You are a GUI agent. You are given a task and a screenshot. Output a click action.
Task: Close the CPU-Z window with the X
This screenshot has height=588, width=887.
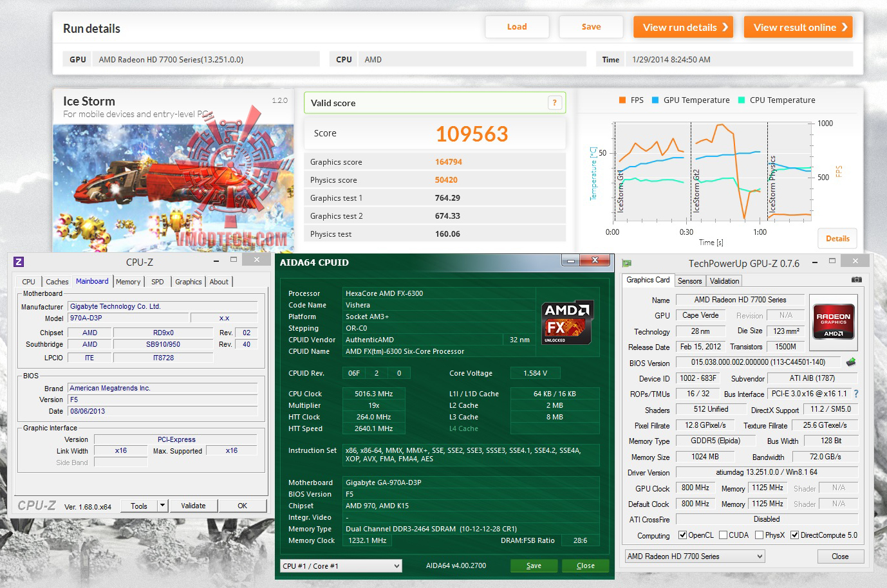point(257,260)
